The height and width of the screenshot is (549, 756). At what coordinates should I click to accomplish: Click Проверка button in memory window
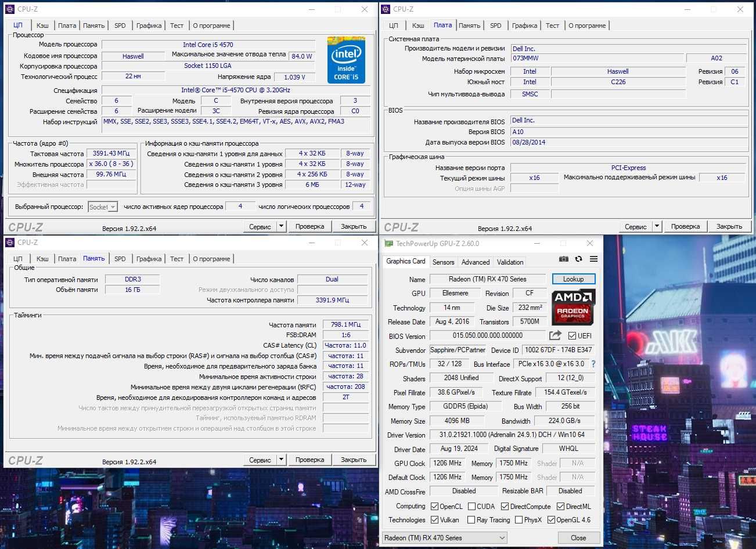pos(309,460)
